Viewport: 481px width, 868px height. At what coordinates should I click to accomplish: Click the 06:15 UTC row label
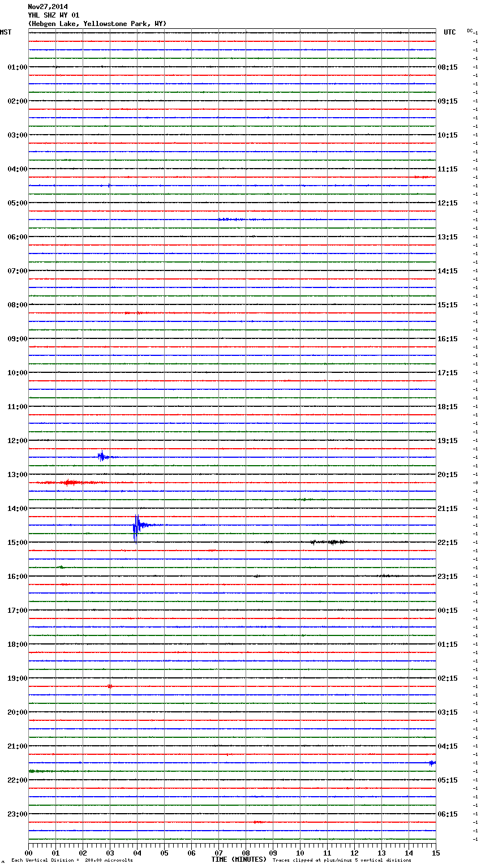[x=448, y=814]
